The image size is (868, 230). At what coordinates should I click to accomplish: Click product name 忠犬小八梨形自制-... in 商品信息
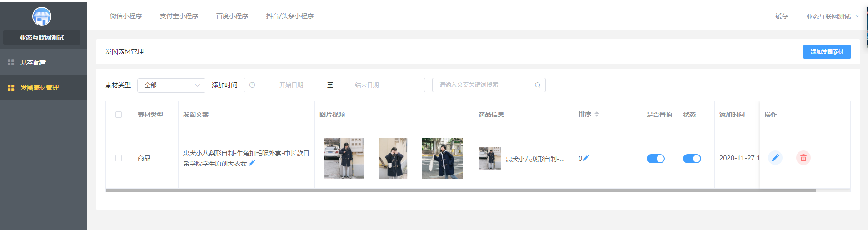[x=535, y=159]
